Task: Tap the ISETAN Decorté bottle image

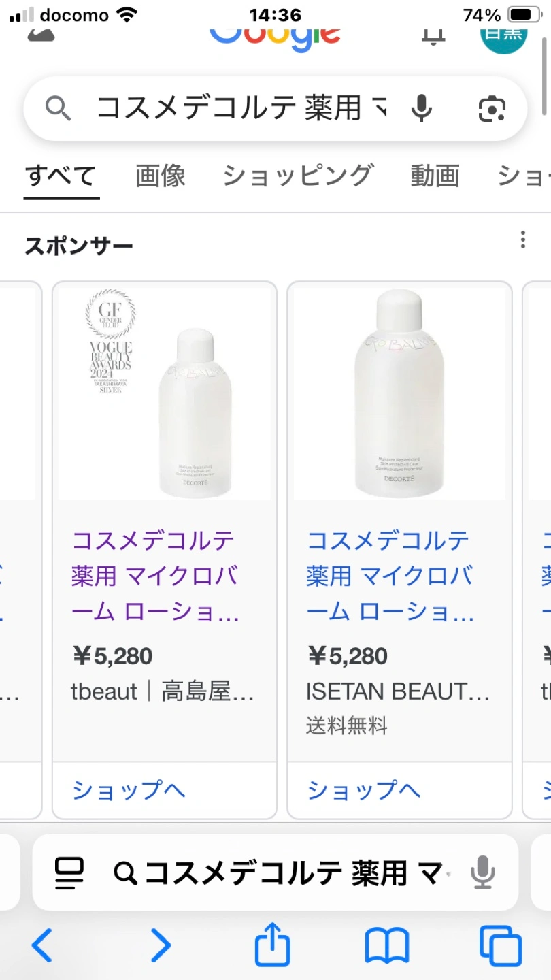Action: 399,393
